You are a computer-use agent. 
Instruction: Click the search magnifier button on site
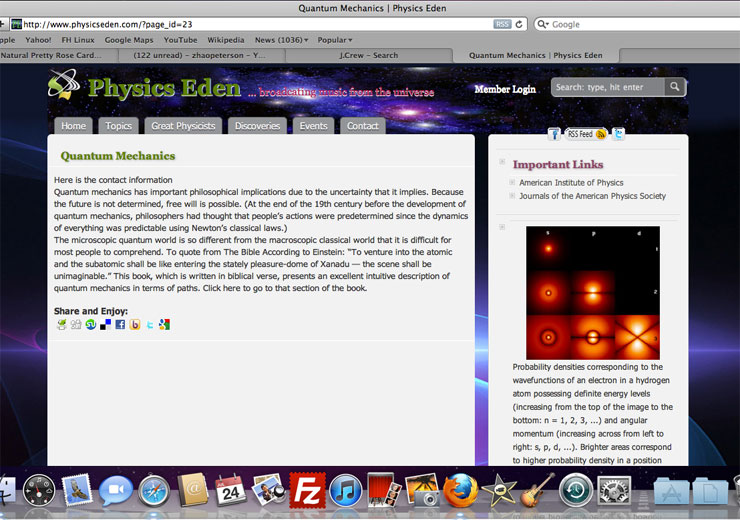(675, 87)
